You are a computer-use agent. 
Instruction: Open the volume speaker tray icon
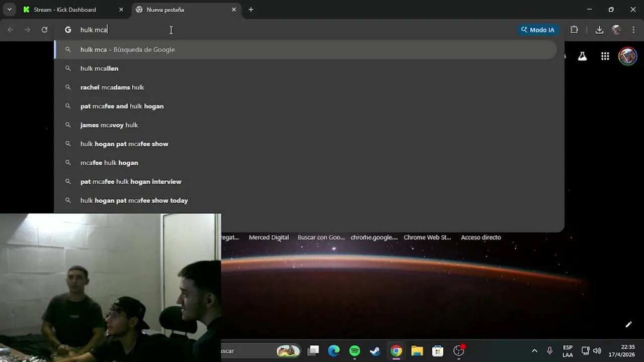point(597,351)
